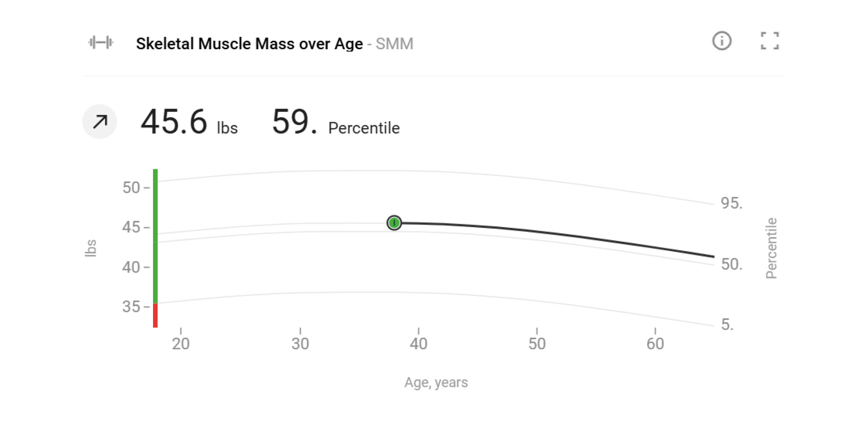Click the age 40 tick label
The height and width of the screenshot is (424, 868).
418,344
